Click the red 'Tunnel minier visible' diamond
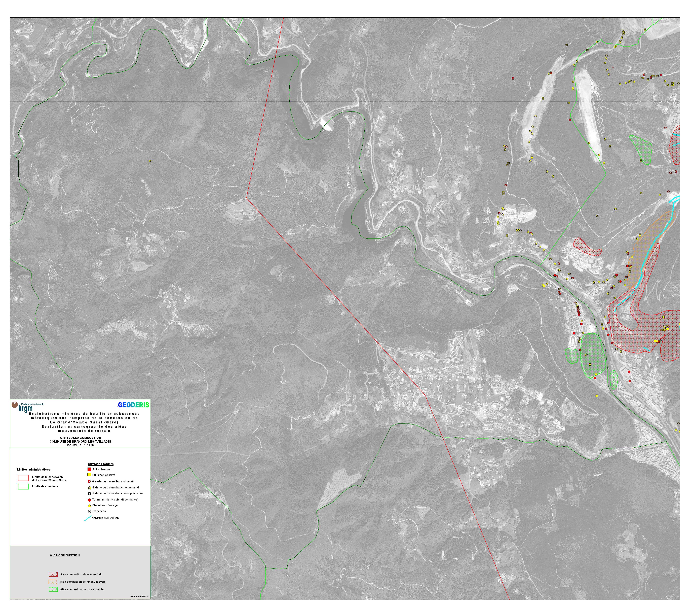Screen dimensions: 693x616 pyautogui.click(x=89, y=500)
